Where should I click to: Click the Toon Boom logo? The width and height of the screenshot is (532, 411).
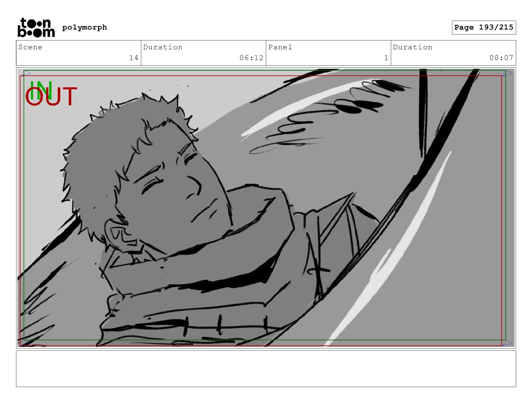point(36,28)
